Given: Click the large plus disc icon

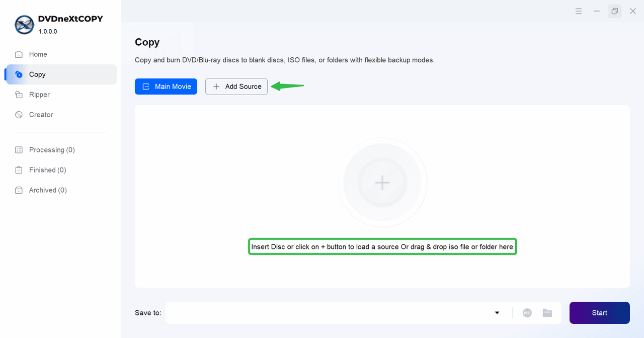Looking at the screenshot, I should [x=382, y=183].
